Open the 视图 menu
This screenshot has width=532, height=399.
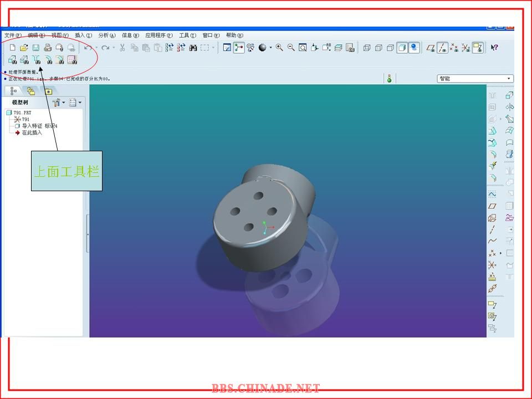pyautogui.click(x=60, y=35)
